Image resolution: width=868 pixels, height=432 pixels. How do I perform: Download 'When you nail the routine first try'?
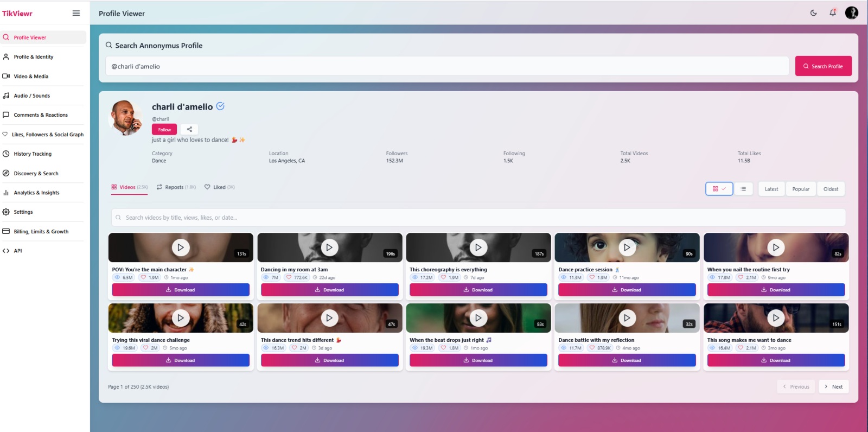click(776, 290)
